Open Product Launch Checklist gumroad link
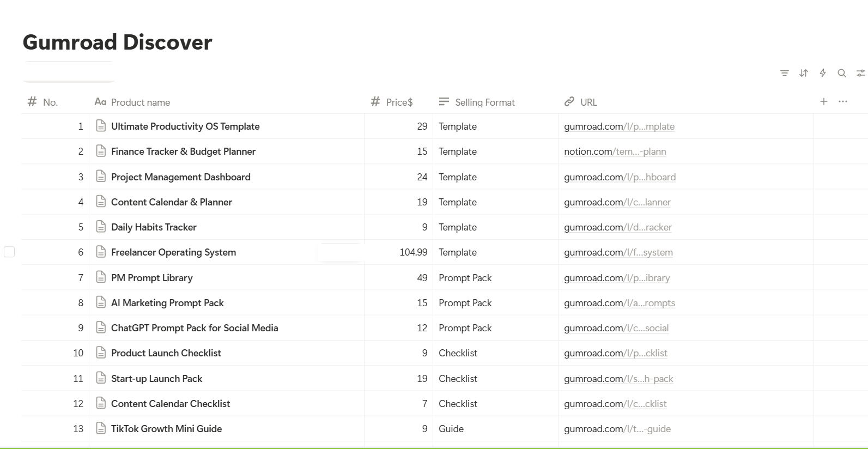Image resolution: width=868 pixels, height=449 pixels. tap(615, 353)
